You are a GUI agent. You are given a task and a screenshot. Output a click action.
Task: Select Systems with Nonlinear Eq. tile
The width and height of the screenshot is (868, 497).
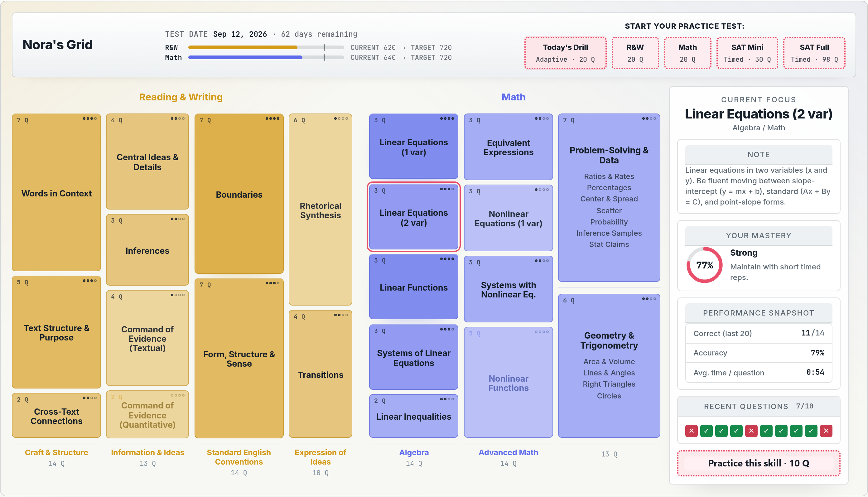tap(508, 289)
